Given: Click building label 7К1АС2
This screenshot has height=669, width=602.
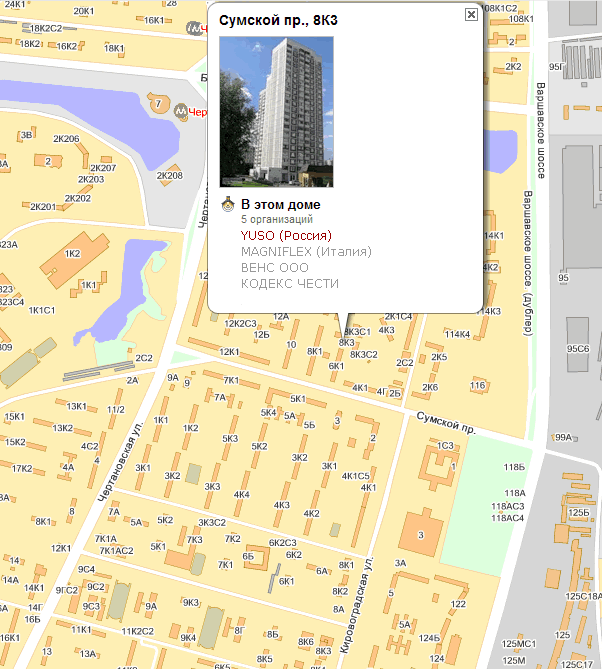Looking at the screenshot, I should [116, 551].
